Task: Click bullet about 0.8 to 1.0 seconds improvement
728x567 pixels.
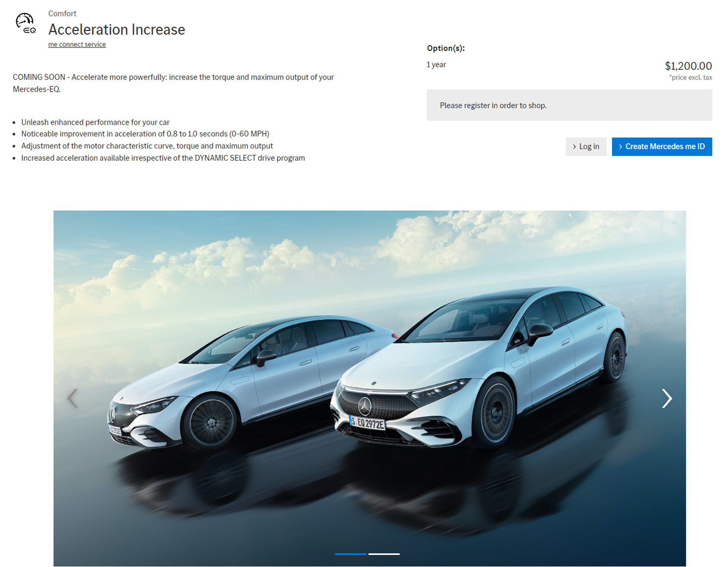Action: (x=145, y=134)
